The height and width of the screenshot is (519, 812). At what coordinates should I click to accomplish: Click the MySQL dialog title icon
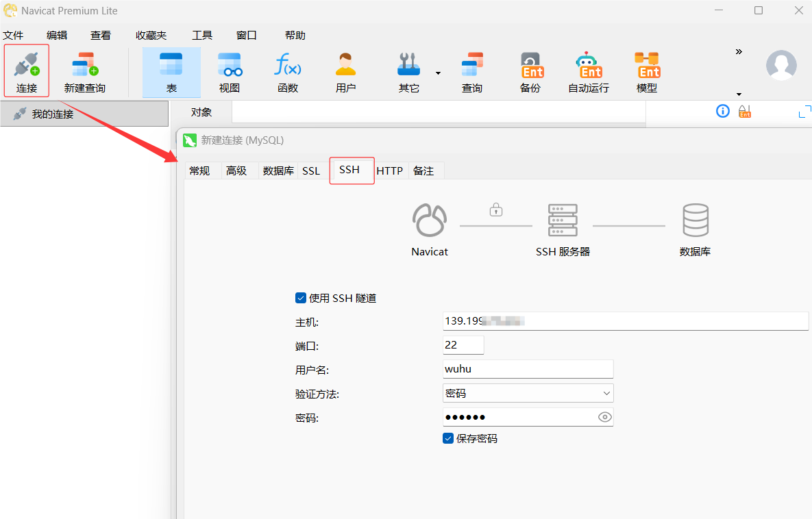click(190, 140)
